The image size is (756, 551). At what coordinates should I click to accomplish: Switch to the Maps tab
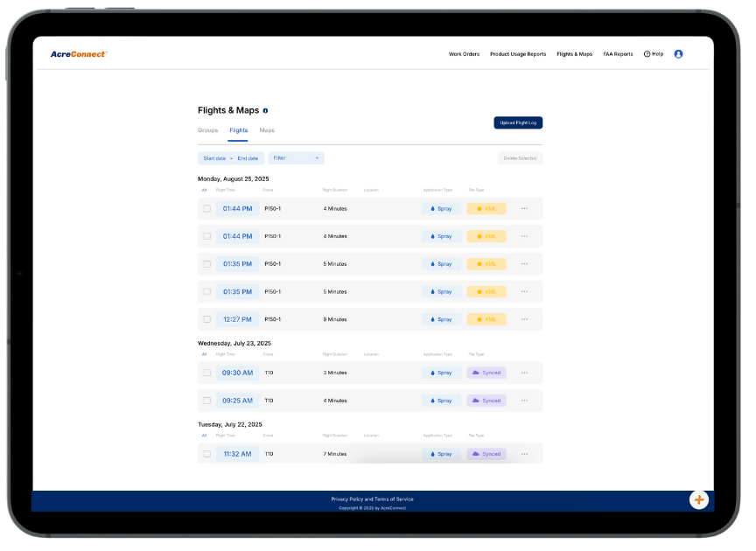[267, 130]
